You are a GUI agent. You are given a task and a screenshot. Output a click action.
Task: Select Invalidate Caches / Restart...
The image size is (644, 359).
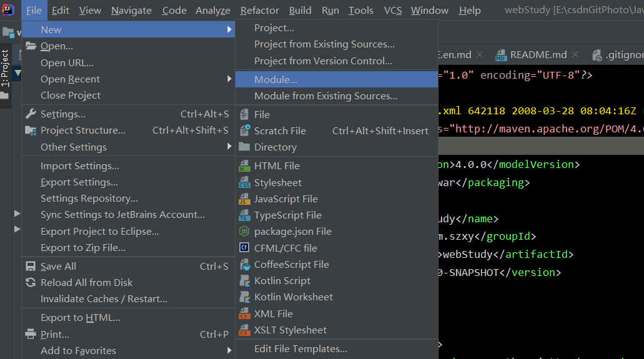[x=128, y=298]
